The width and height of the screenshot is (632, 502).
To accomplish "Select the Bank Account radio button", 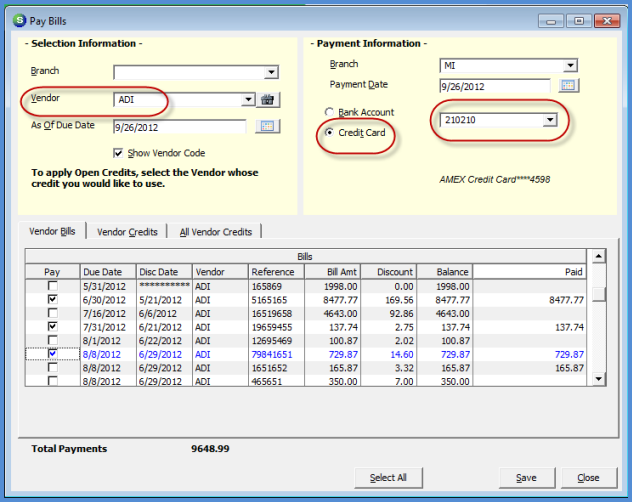I will [328, 112].
